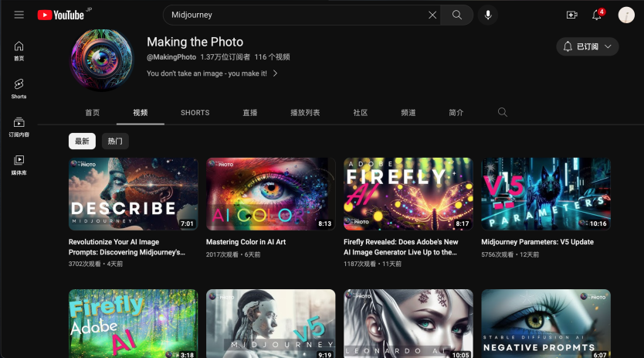This screenshot has height=358, width=644.
Task: Open the LEONARDO AI video thumbnail
Action: tap(408, 323)
